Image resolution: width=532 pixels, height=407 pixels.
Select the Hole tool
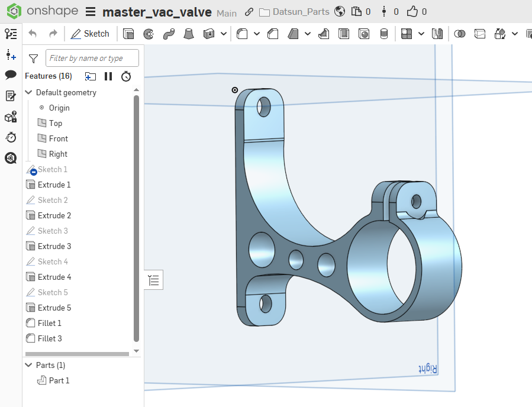[364, 34]
